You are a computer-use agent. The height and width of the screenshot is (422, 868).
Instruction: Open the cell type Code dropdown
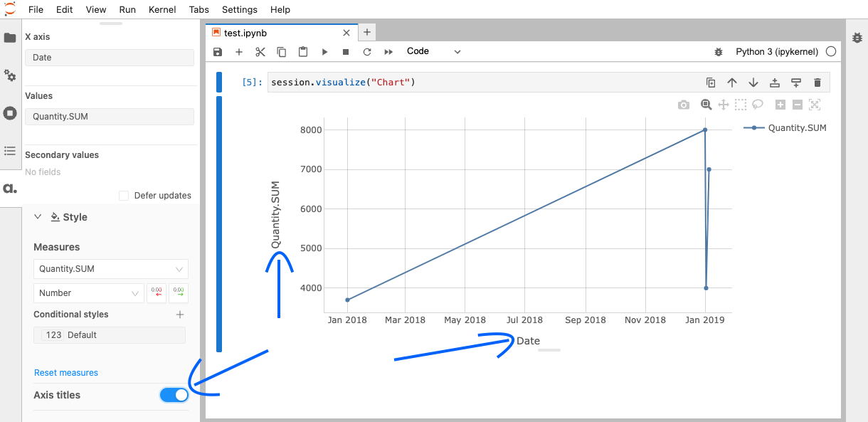click(433, 51)
